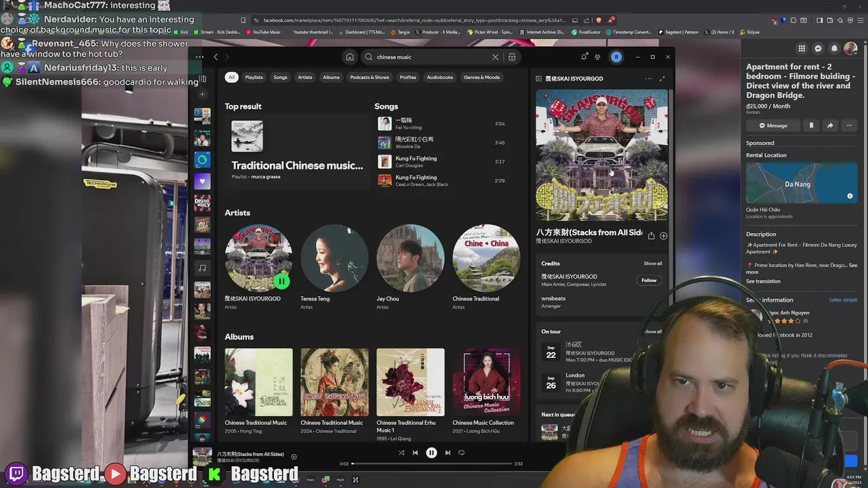Show all credits for the song
Screen dimensions: 868x488
pyautogui.click(x=652, y=264)
